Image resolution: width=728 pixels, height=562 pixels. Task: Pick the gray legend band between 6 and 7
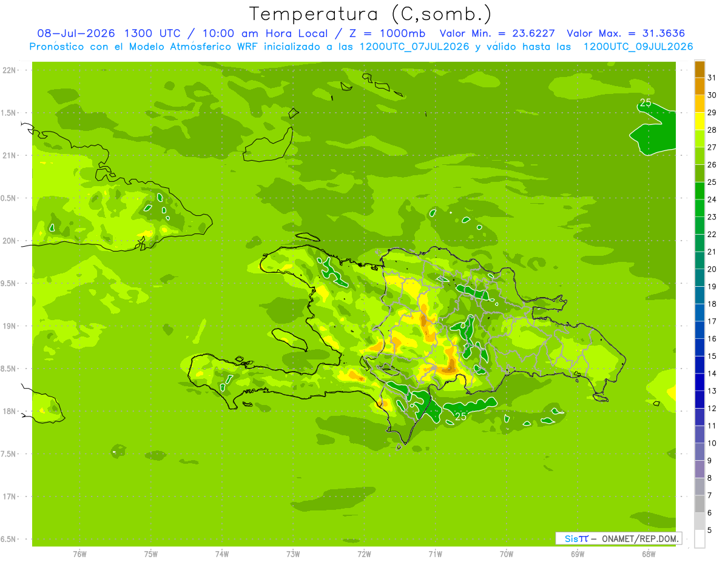699,504
